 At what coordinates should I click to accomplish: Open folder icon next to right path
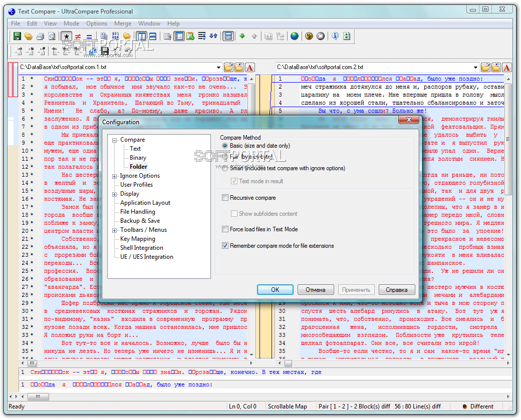pos(485,68)
